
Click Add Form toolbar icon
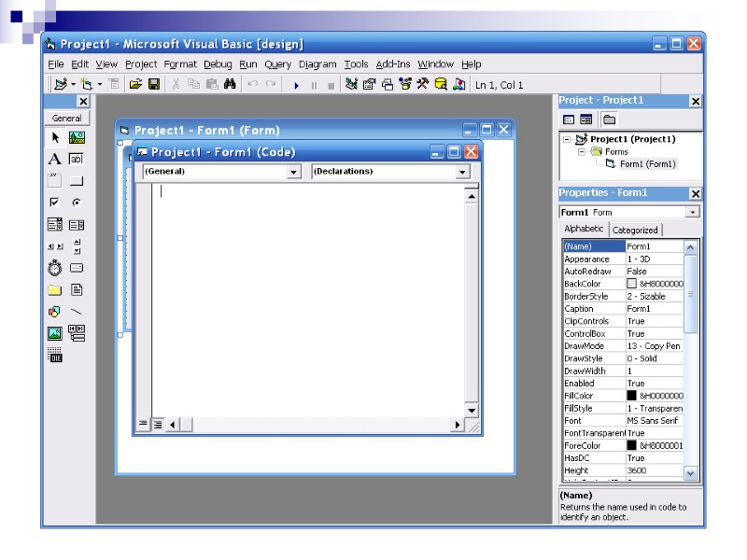[x=87, y=84]
